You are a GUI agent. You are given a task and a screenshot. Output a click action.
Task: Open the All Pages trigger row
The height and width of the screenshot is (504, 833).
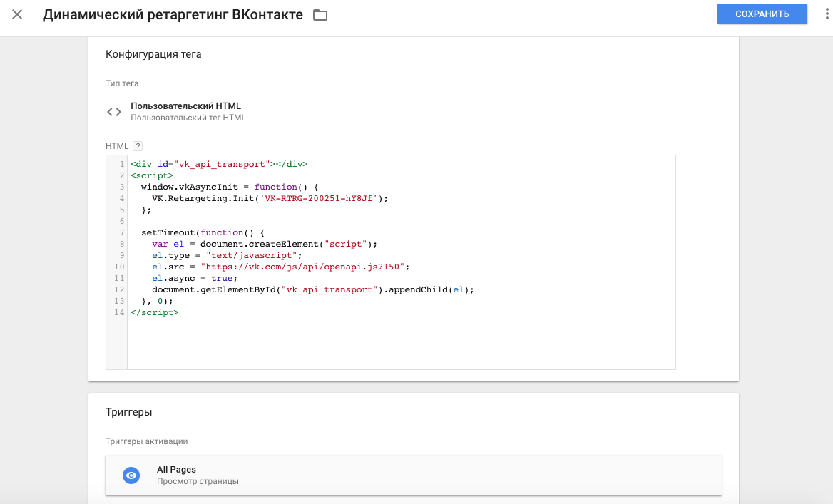click(414, 475)
